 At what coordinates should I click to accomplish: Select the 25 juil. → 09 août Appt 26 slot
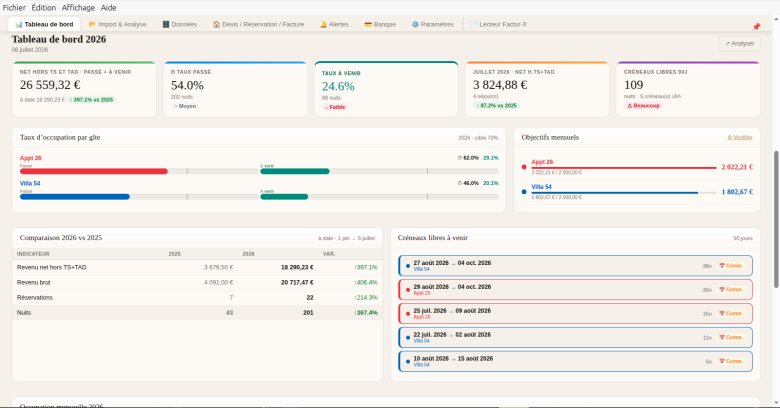click(575, 313)
